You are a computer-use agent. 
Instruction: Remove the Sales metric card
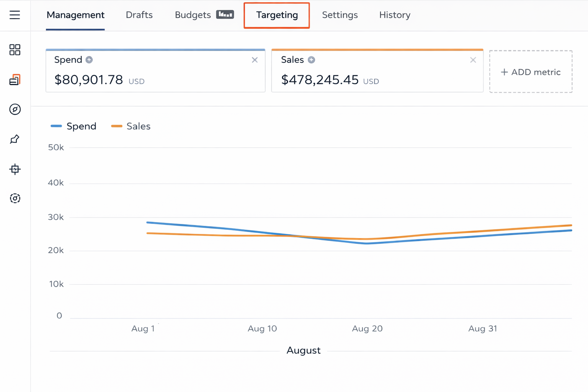click(473, 60)
